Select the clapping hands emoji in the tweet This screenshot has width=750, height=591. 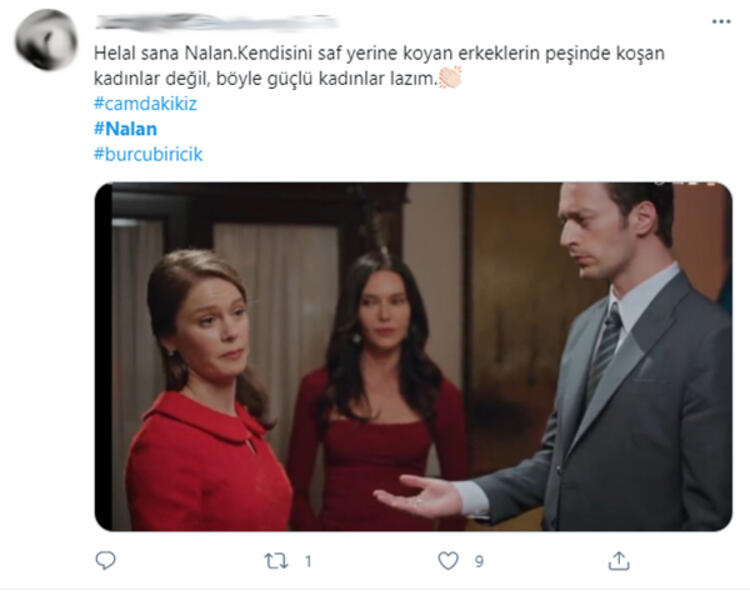pyautogui.click(x=450, y=77)
